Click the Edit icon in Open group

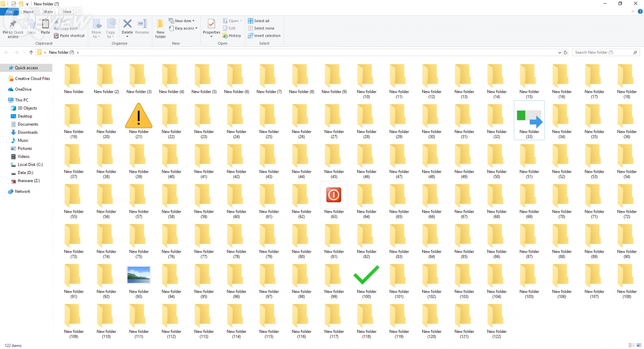point(225,29)
